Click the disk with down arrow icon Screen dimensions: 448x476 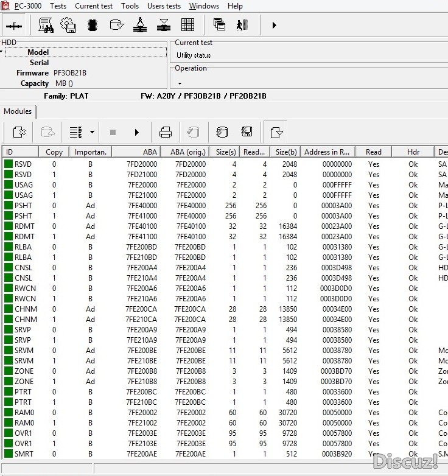click(x=116, y=25)
